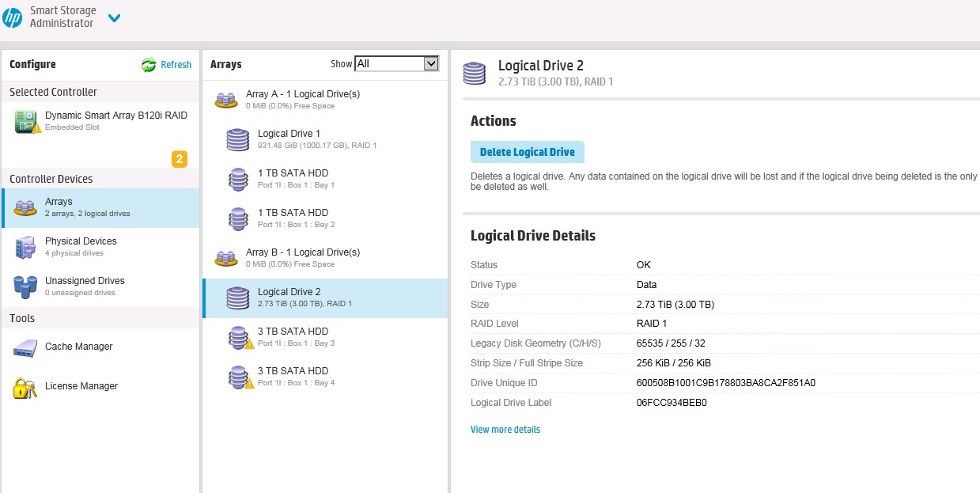Click the Arrays icon in Controller Devices
This screenshot has width=980, height=493.
[25, 207]
